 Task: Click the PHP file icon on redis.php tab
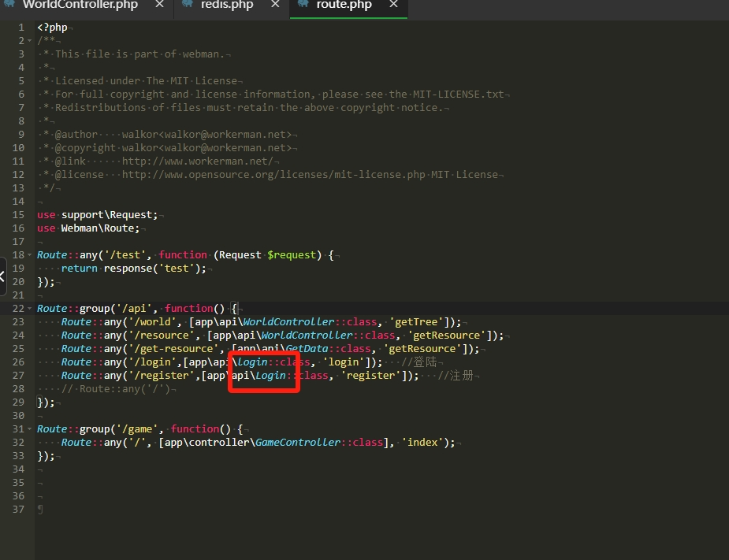188,4
